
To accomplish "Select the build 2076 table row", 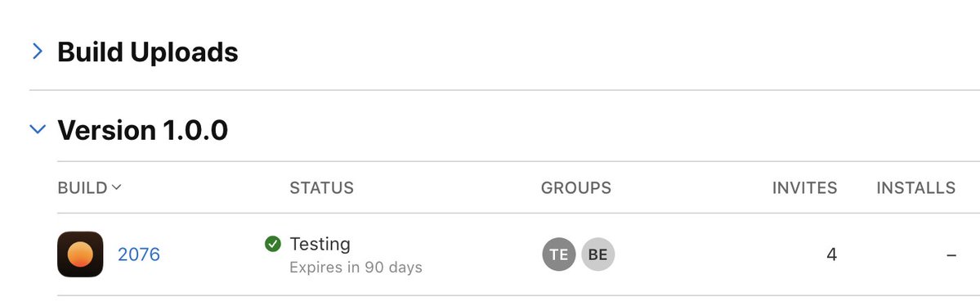I will click(507, 254).
